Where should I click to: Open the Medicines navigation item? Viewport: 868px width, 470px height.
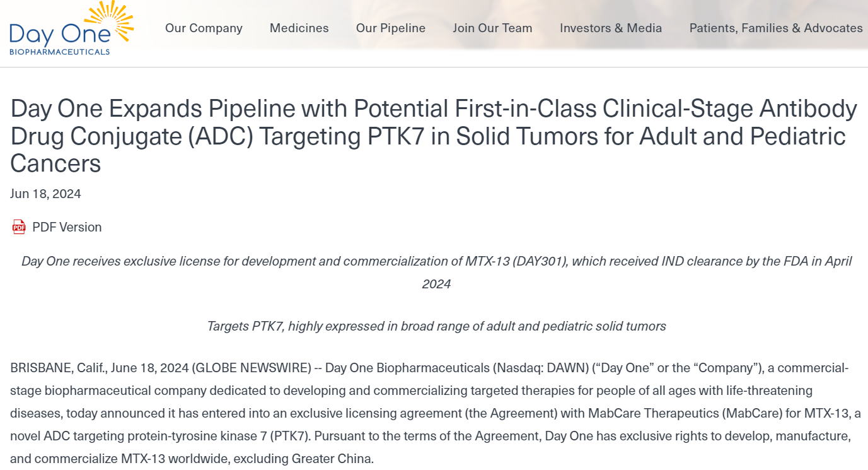coord(299,28)
